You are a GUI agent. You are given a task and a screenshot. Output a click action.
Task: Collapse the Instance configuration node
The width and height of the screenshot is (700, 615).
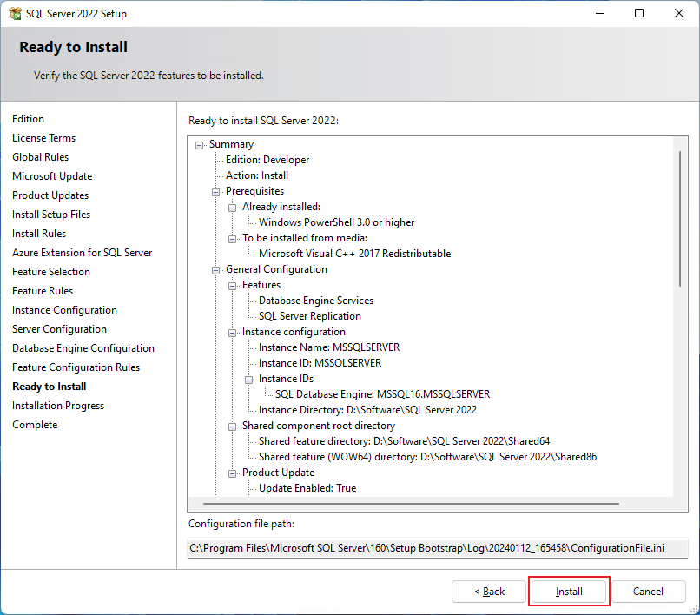tap(232, 333)
